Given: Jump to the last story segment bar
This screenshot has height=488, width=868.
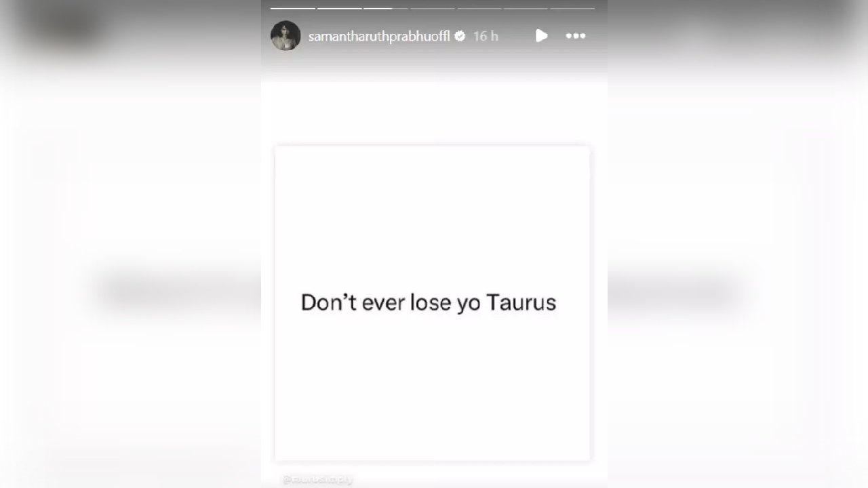Looking at the screenshot, I should pos(572,8).
